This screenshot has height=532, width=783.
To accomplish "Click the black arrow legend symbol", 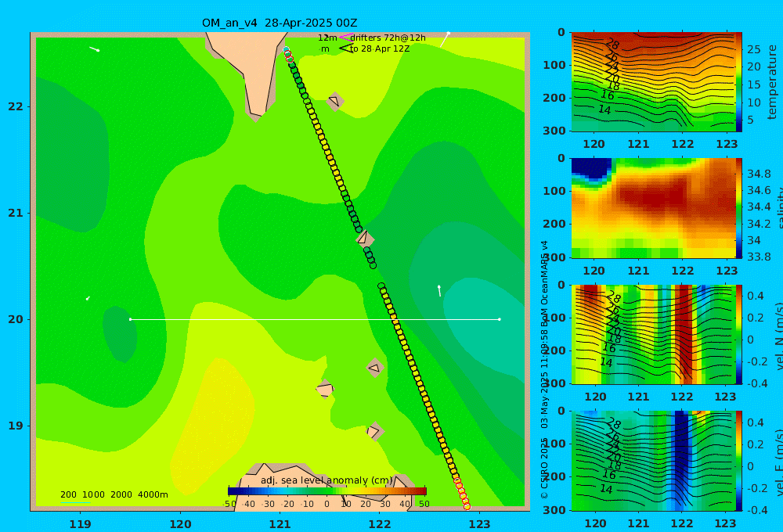I will [347, 49].
